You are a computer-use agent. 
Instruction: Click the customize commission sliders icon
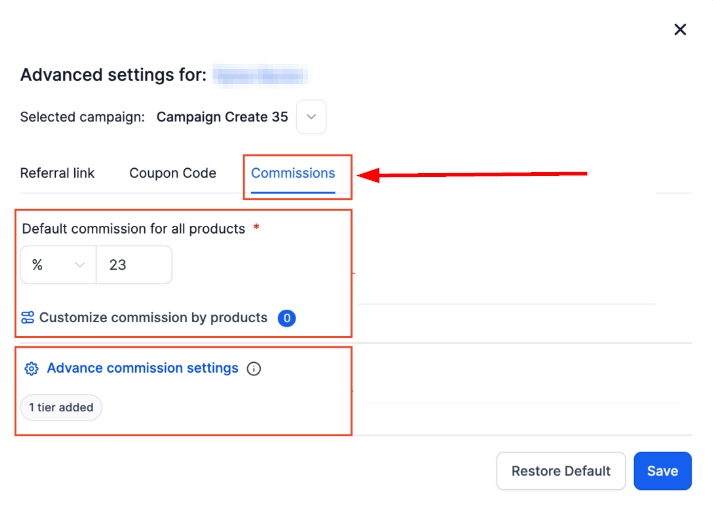tap(28, 318)
